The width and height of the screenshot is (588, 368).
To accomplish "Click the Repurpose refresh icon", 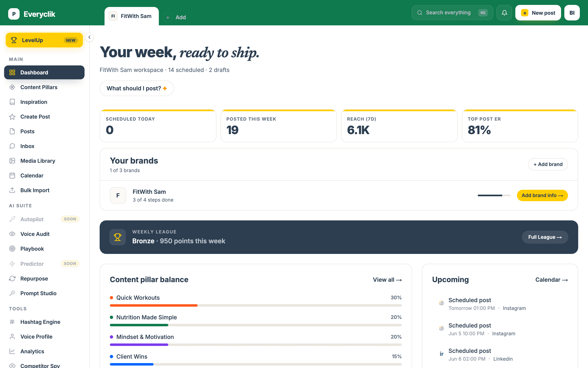I will [12, 278].
